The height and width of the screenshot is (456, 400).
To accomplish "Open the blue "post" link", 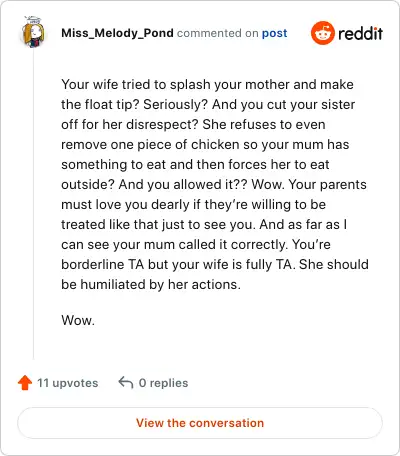I will (274, 33).
